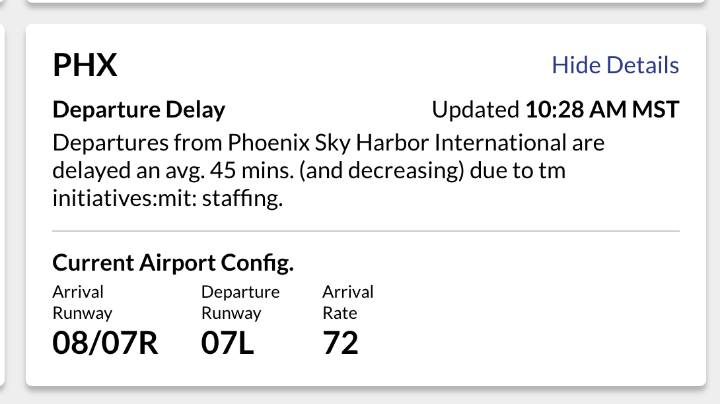Viewport: 720px width, 404px height.
Task: Click the Departure Runway label
Action: (240, 302)
